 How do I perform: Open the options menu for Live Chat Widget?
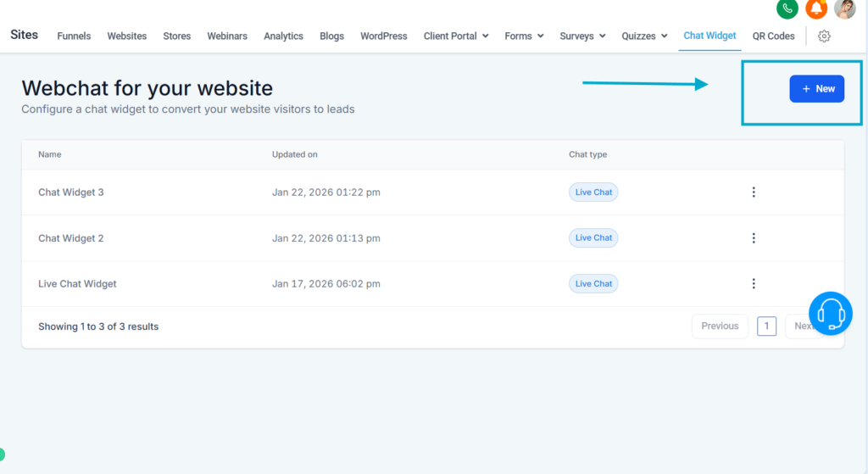[754, 284]
